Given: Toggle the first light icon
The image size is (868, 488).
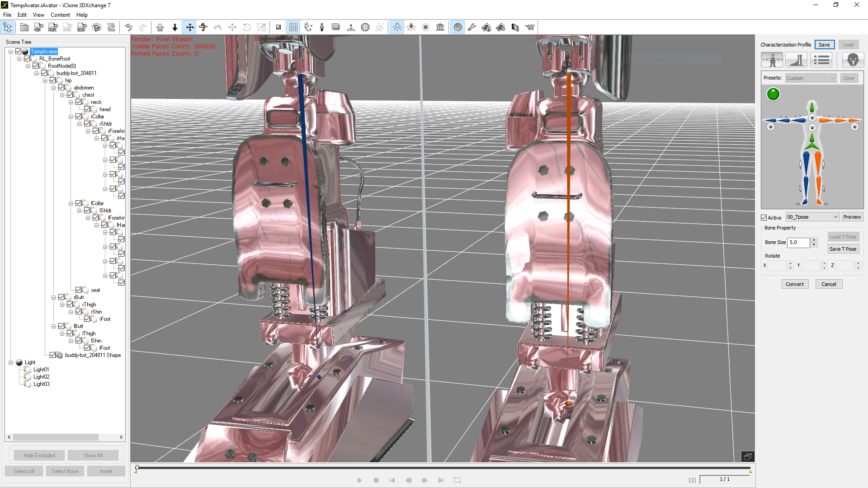Looking at the screenshot, I should click(397, 28).
